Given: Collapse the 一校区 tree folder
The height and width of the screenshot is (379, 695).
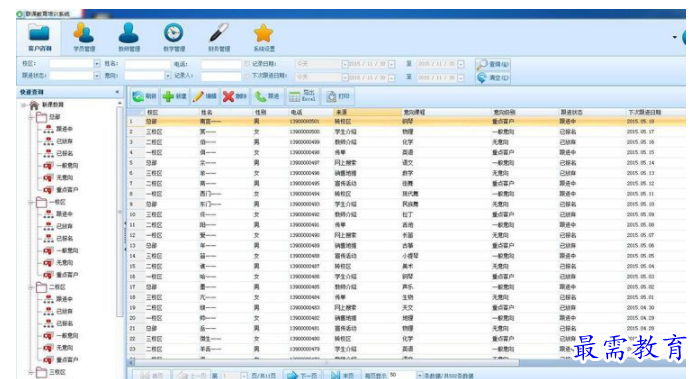Looking at the screenshot, I should [31, 203].
